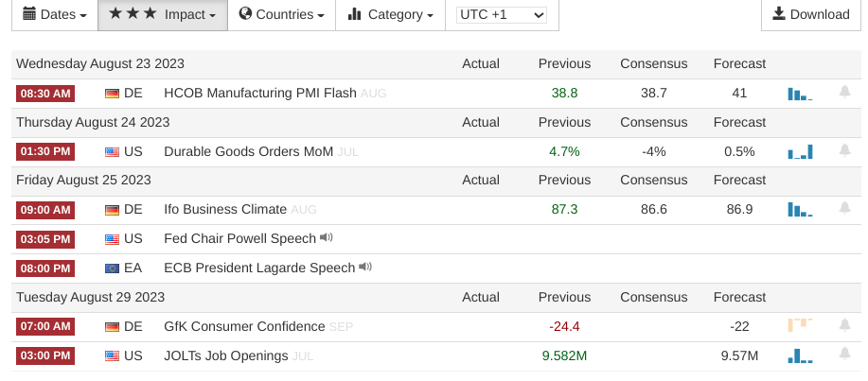Open the Category filter menu
This screenshot has width=868, height=381.
[390, 15]
